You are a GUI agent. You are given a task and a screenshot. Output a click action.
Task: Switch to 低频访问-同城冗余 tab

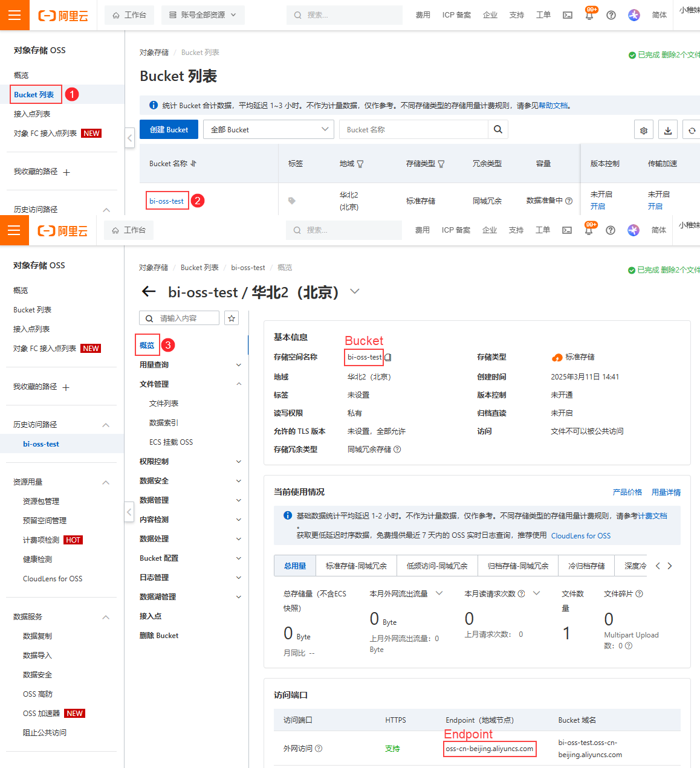pos(437,566)
